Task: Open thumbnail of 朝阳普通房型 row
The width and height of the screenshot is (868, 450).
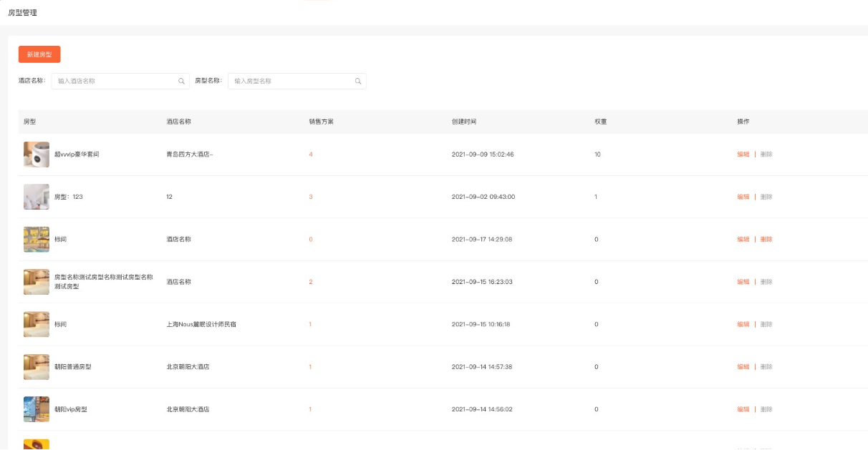Action: 37,366
